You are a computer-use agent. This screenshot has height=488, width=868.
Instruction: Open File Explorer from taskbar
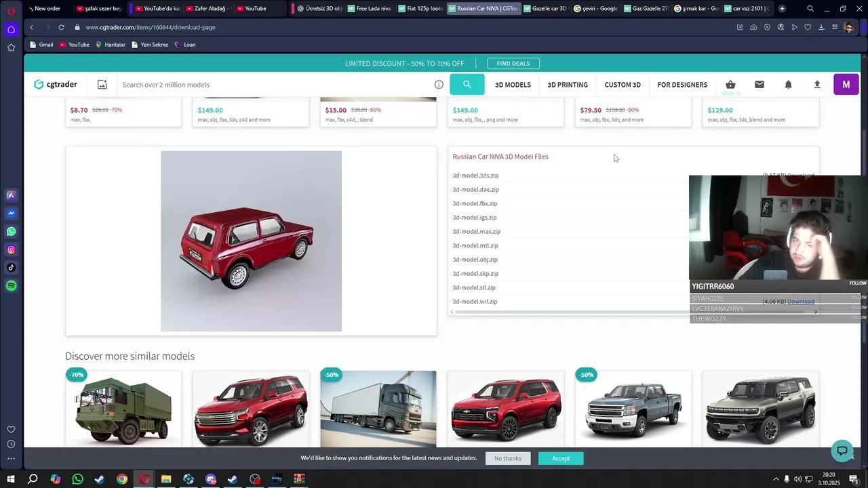(166, 479)
